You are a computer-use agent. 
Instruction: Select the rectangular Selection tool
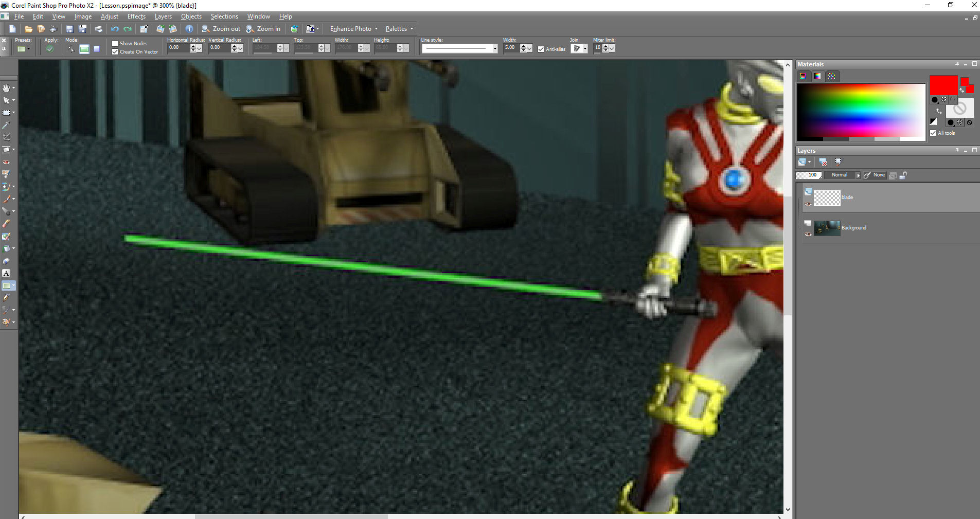[6, 113]
